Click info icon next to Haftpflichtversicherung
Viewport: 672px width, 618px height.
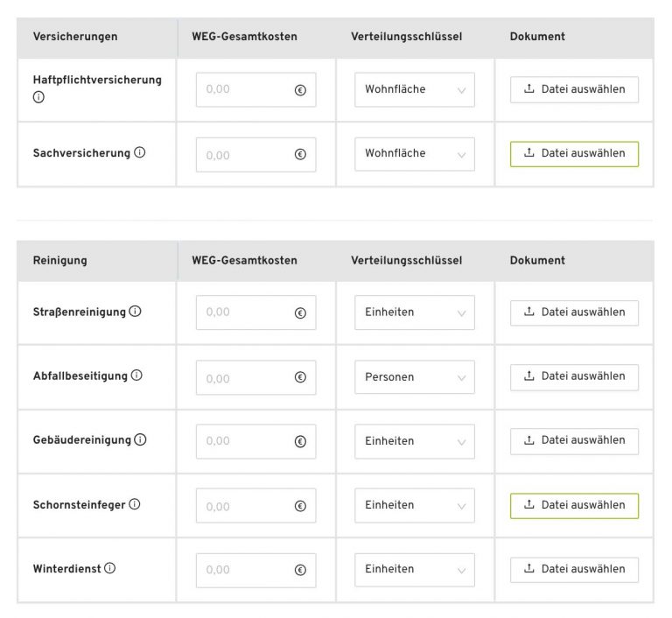(38, 97)
